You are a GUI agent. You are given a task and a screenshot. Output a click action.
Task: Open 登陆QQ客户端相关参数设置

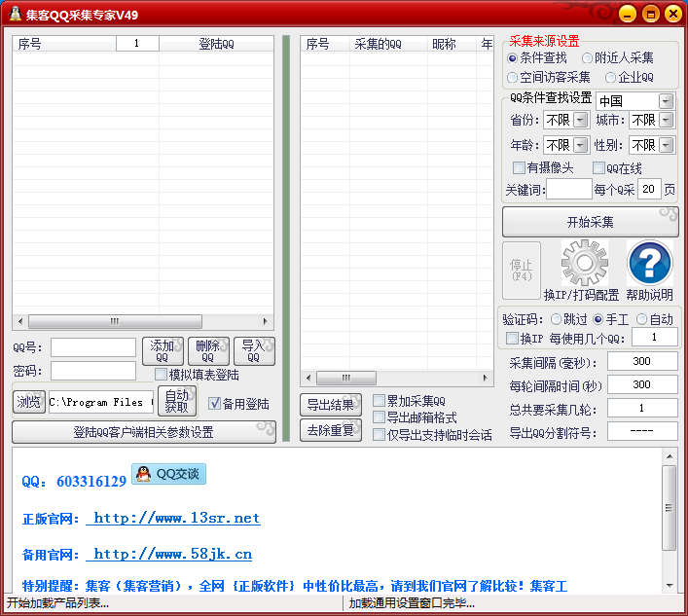click(144, 432)
